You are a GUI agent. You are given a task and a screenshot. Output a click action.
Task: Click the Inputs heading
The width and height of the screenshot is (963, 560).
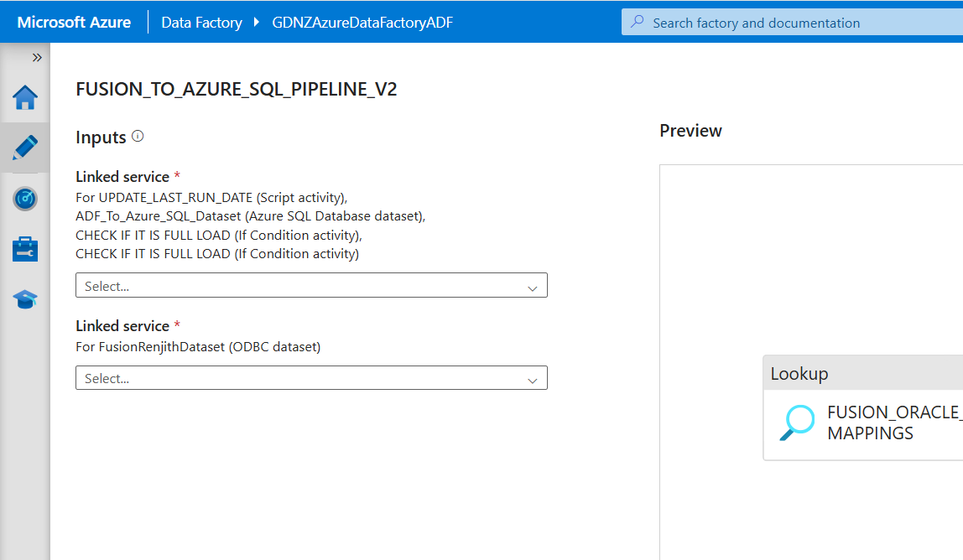click(x=101, y=137)
